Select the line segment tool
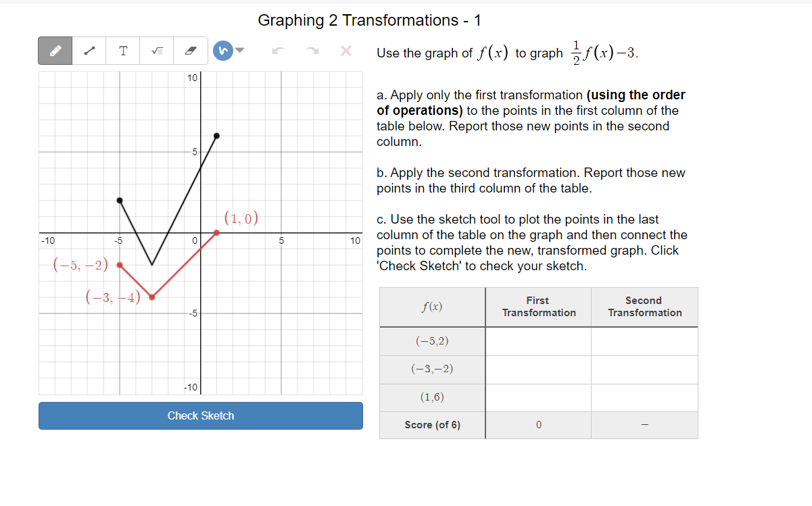This screenshot has width=812, height=506. pyautogui.click(x=90, y=51)
